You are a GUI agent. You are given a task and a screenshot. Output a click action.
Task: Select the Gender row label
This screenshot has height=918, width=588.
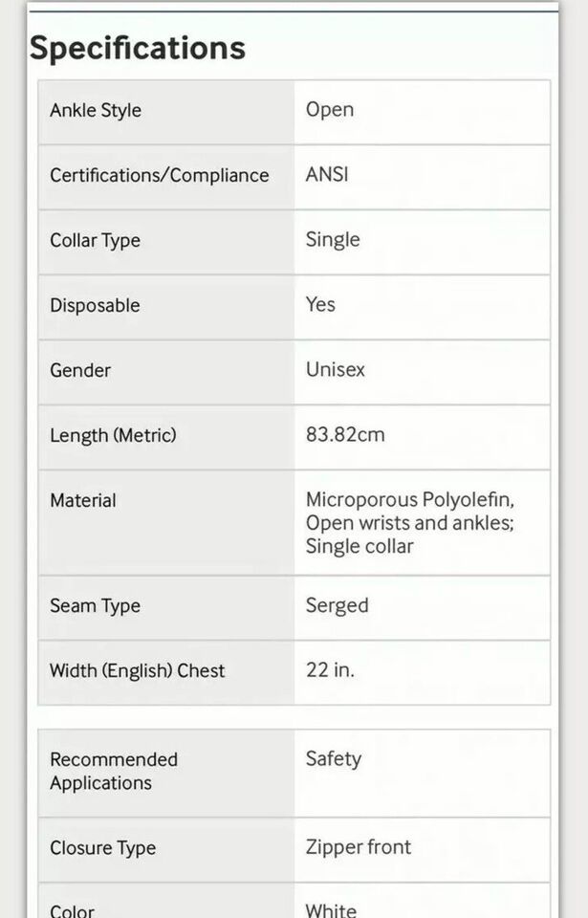80,370
